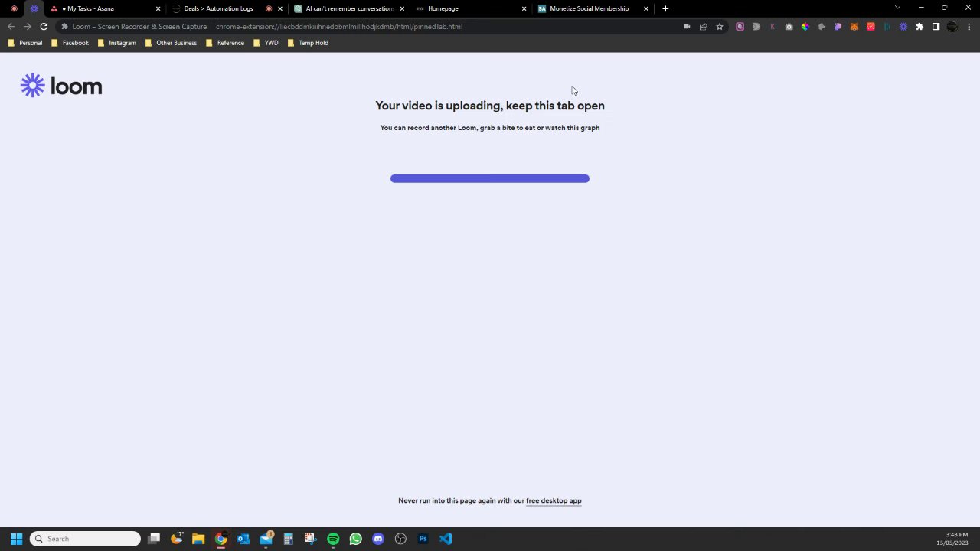Image resolution: width=980 pixels, height=551 pixels.
Task: Open the Other Business bookmarks folder
Action: (x=171, y=43)
